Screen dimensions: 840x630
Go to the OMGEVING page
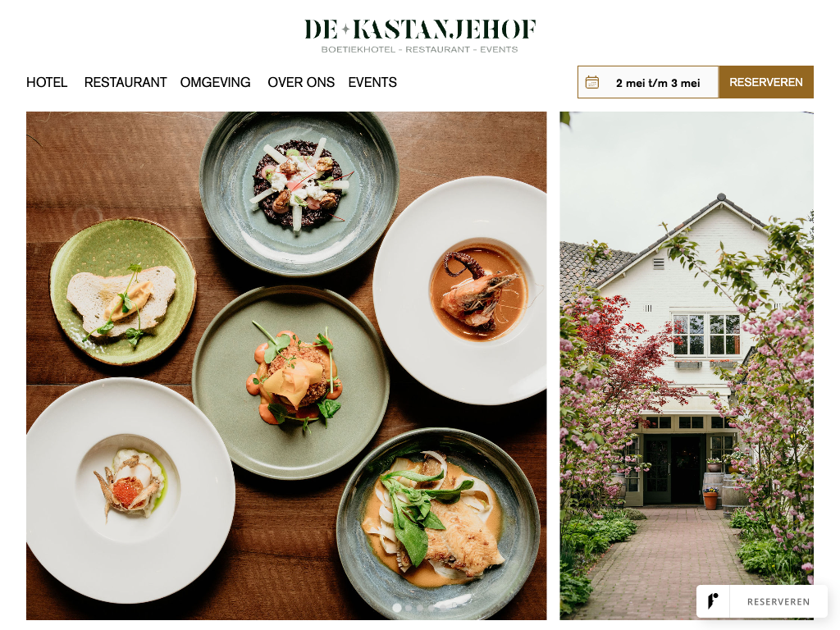click(x=216, y=83)
